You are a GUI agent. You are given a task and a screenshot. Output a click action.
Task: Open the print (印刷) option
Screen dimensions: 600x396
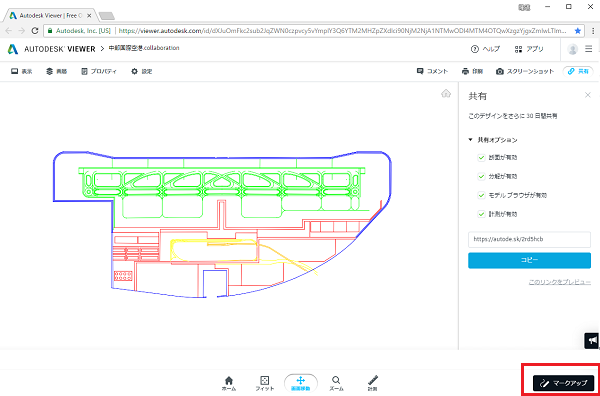tap(472, 72)
